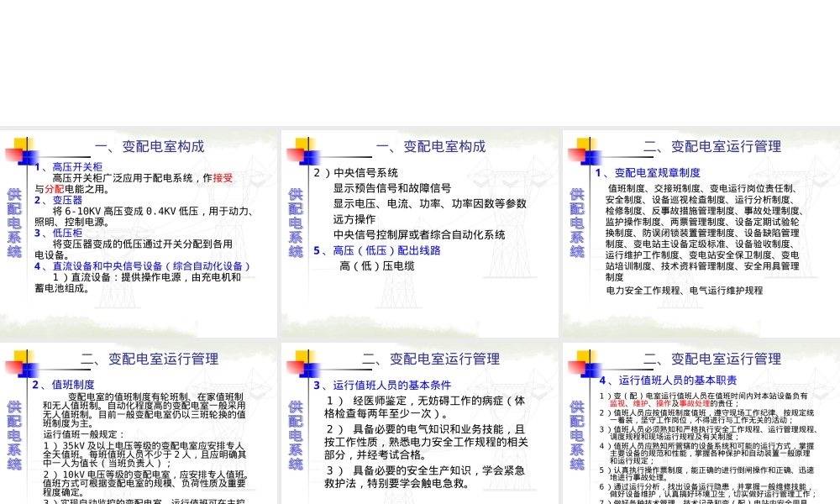Click title 二、变配电室运行管理 on 值班制度 slide
The image size is (840, 504).
(150, 359)
